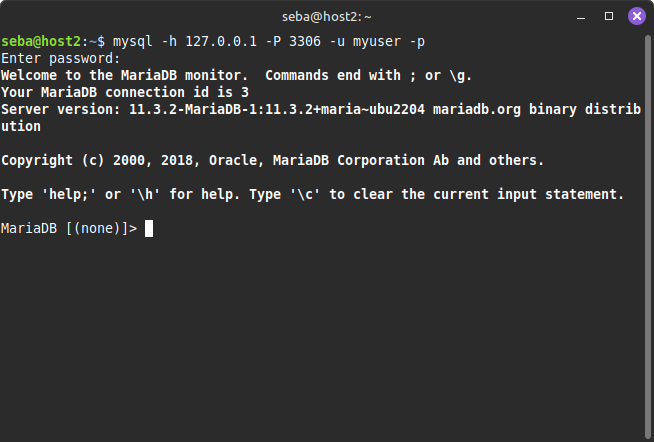654x442 pixels.
Task: Maximize the seba@host2 terminal window
Action: (x=609, y=16)
